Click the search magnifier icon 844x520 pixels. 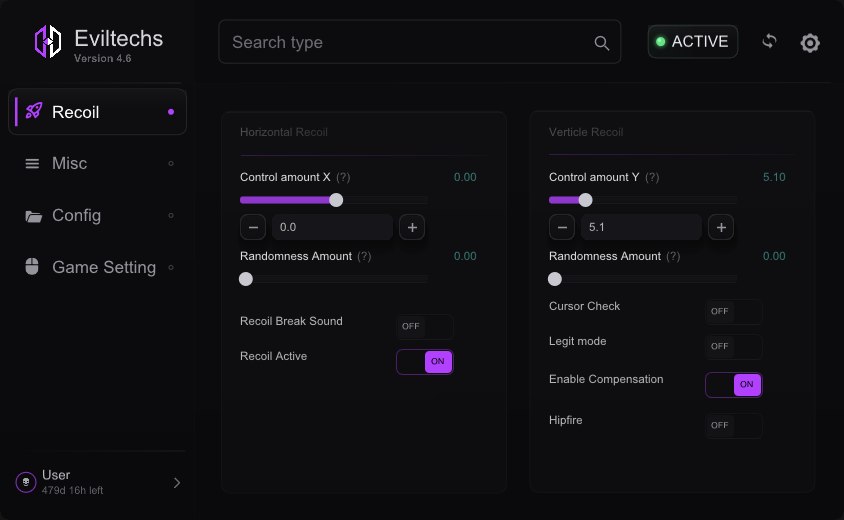(x=602, y=43)
